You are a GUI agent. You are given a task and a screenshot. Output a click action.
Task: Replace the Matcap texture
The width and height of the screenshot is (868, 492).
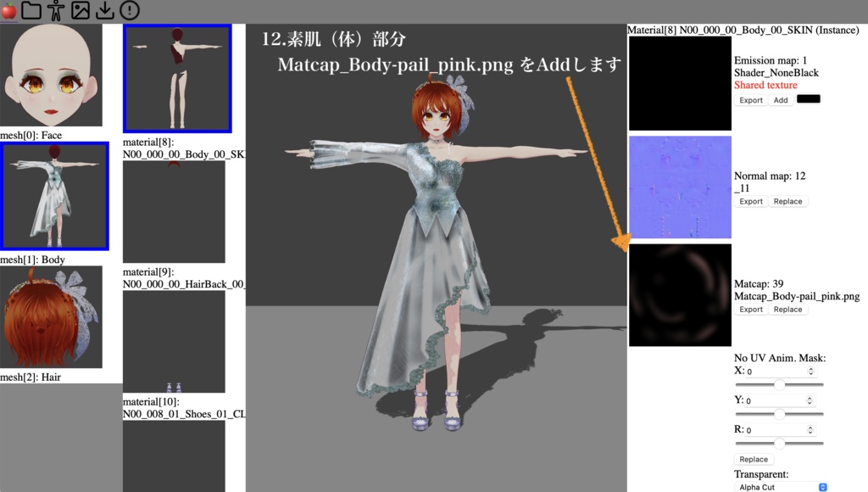787,310
